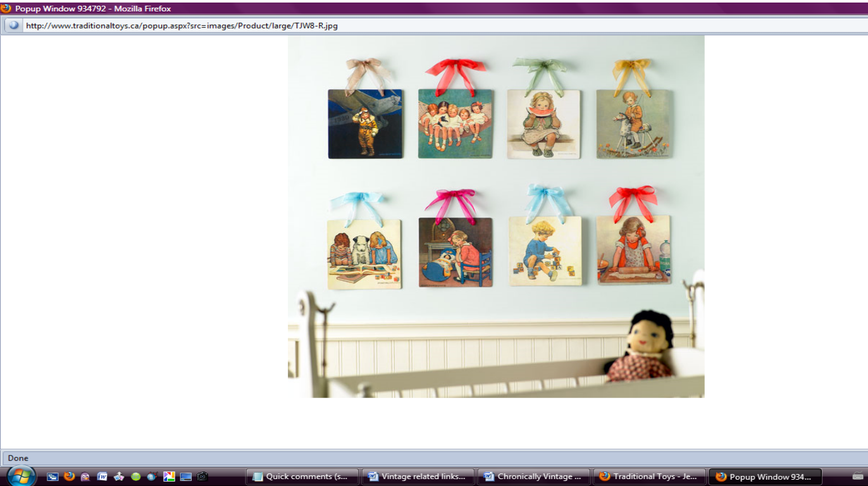Click the monitor screen quick launch icon
Image resolution: width=868 pixels, height=486 pixels.
pyautogui.click(x=185, y=477)
